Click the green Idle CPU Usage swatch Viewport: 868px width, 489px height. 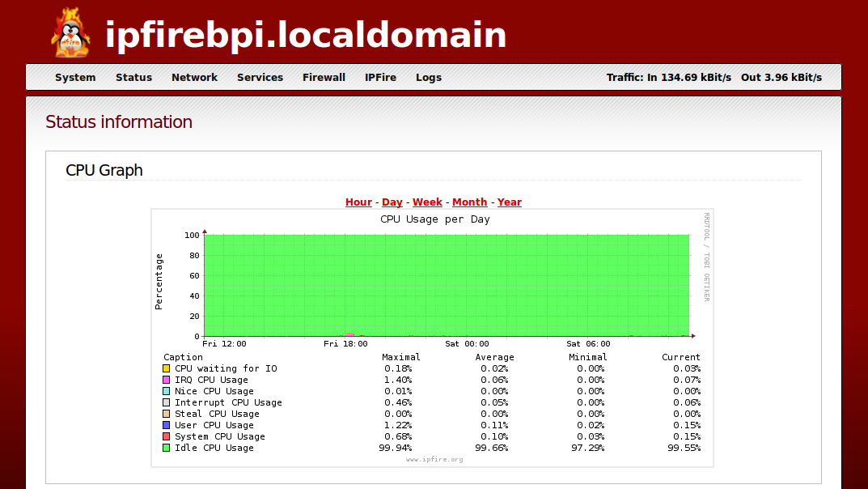pyautogui.click(x=166, y=448)
